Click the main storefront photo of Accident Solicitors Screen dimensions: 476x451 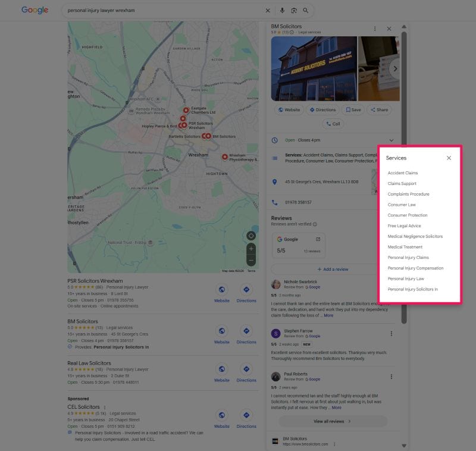click(x=314, y=68)
